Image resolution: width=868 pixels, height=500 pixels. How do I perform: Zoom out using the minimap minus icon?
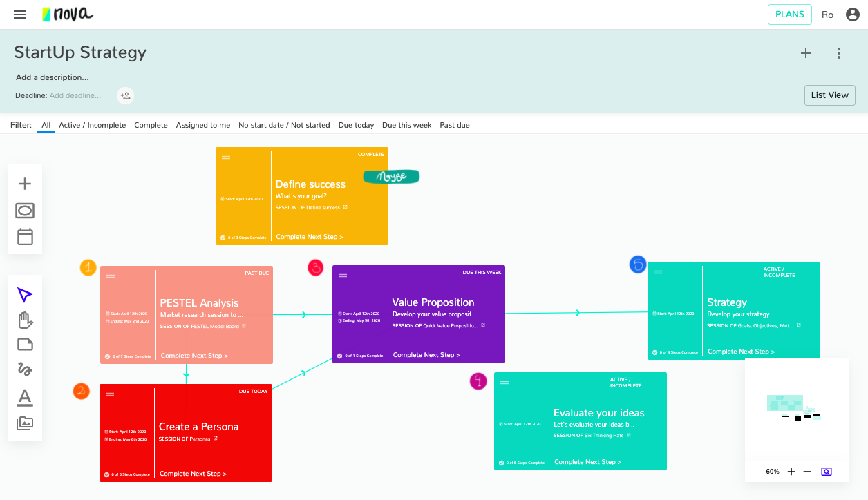807,472
